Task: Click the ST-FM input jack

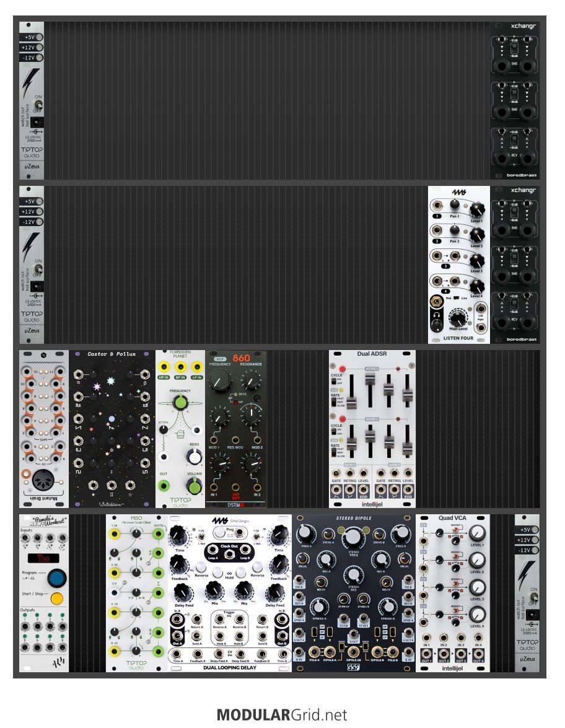Action: pyautogui.click(x=344, y=619)
